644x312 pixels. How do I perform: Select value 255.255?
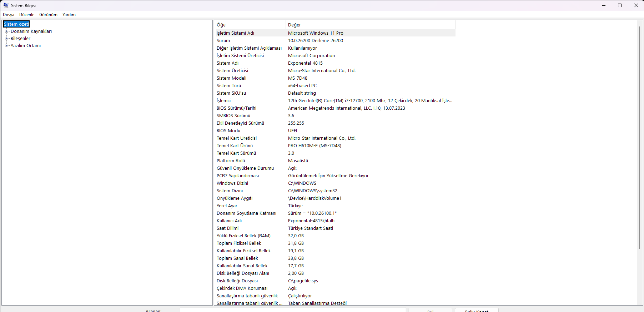(296, 123)
